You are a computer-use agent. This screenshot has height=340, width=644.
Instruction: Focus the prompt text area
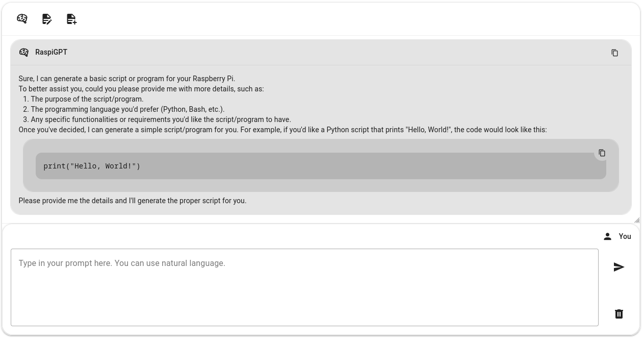pos(304,287)
